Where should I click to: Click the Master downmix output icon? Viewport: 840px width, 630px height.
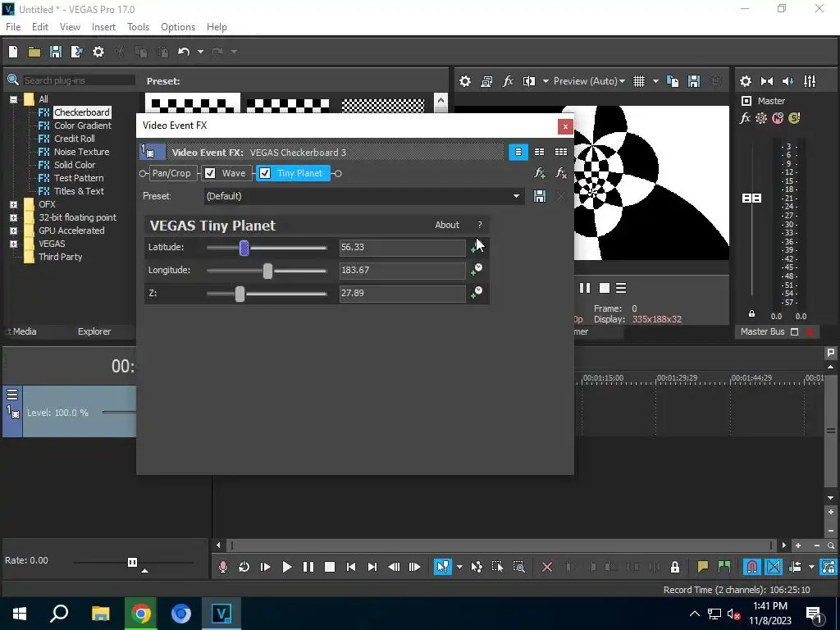pyautogui.click(x=767, y=81)
